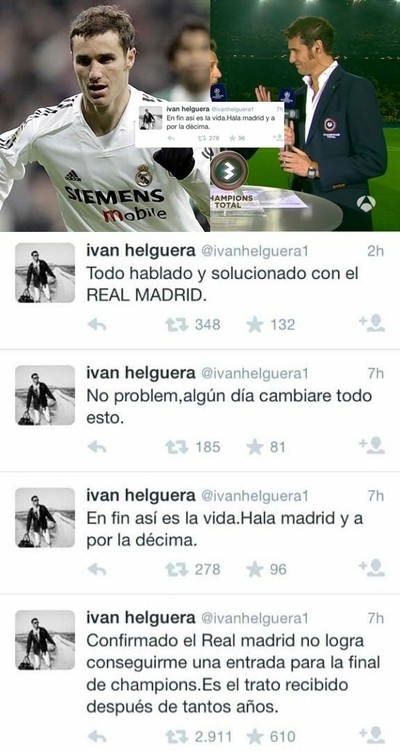Reply to the 'Todo hablado y solucionado' tweet
Screen dimensions: 400x751
(x=97, y=325)
